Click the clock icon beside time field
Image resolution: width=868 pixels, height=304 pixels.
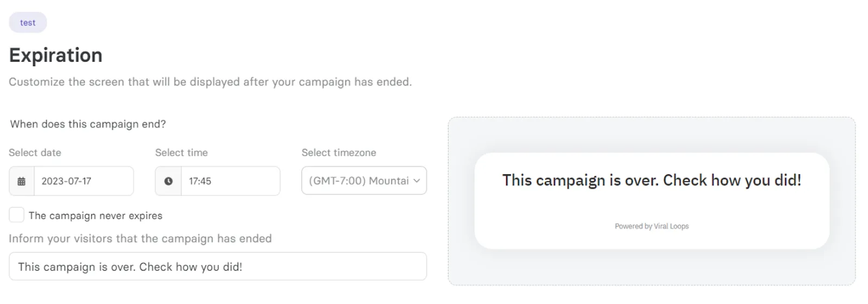click(168, 181)
